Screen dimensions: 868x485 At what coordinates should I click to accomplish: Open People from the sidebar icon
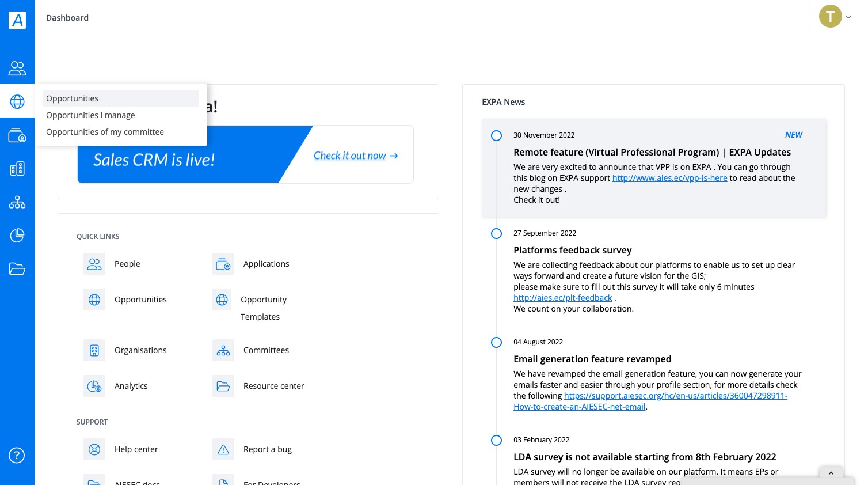click(17, 69)
